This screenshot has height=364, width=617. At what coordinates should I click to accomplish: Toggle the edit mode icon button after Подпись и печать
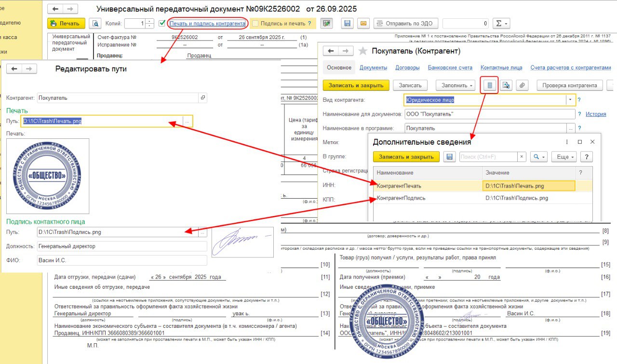pos(327,23)
